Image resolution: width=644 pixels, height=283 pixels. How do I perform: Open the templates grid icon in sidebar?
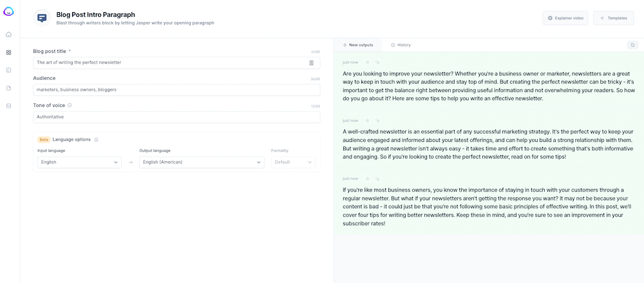coord(9,52)
